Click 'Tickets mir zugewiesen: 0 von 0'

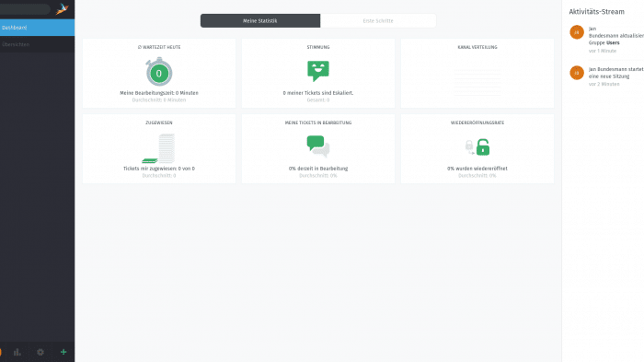(x=159, y=169)
